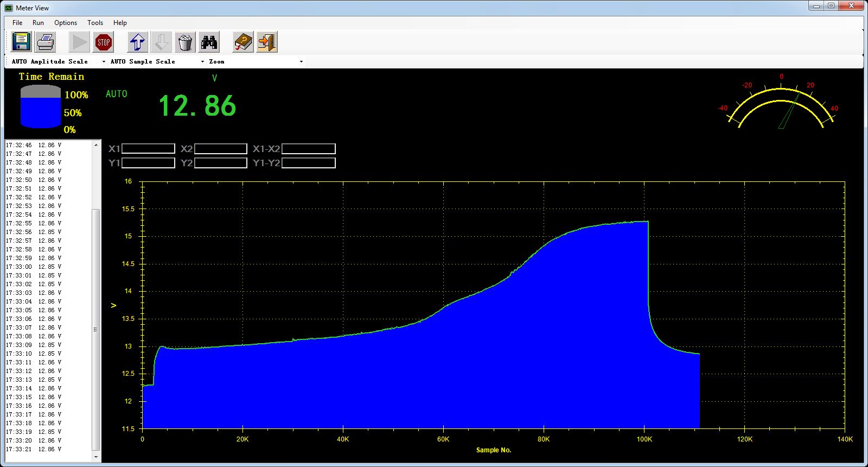Click the Print icon
This screenshot has height=467, width=868.
click(46, 42)
